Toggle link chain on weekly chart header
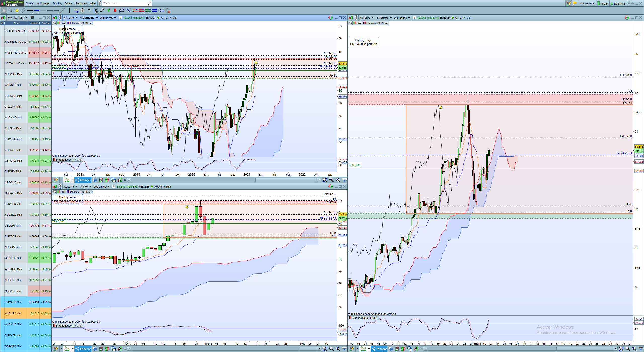Viewport: 644px width, 352px height. coord(60,18)
